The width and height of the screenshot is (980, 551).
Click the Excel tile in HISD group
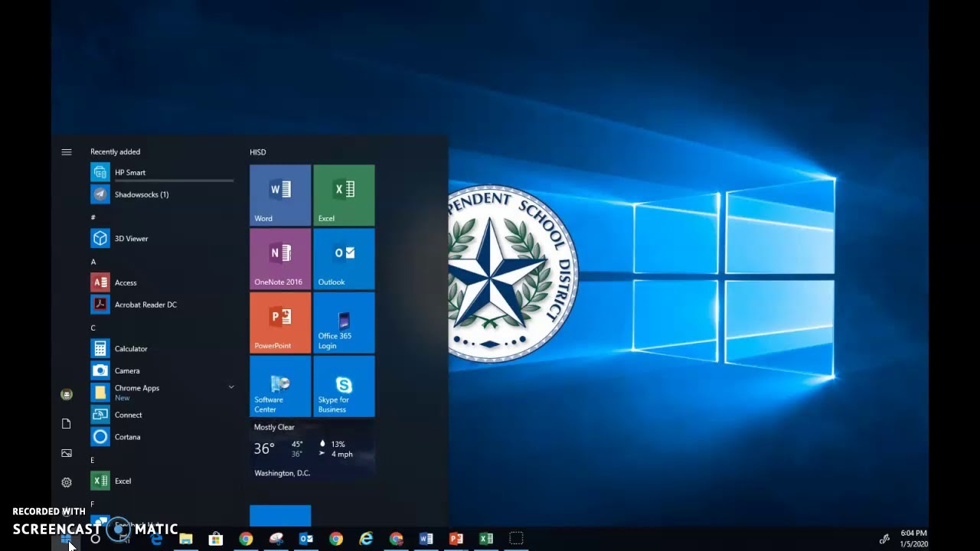tap(344, 195)
